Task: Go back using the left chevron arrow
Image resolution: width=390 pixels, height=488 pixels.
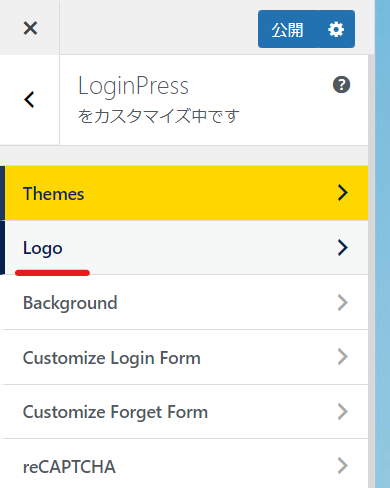Action: [x=29, y=99]
